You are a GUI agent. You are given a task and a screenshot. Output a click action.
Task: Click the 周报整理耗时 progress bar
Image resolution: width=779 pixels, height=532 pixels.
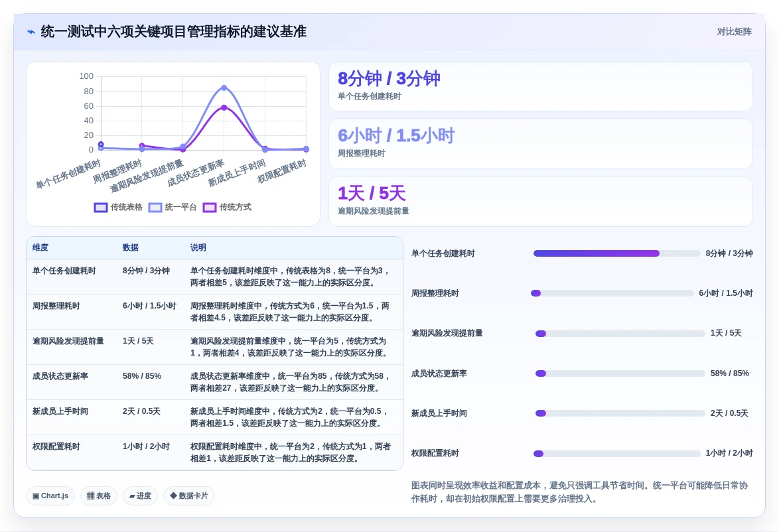click(612, 293)
